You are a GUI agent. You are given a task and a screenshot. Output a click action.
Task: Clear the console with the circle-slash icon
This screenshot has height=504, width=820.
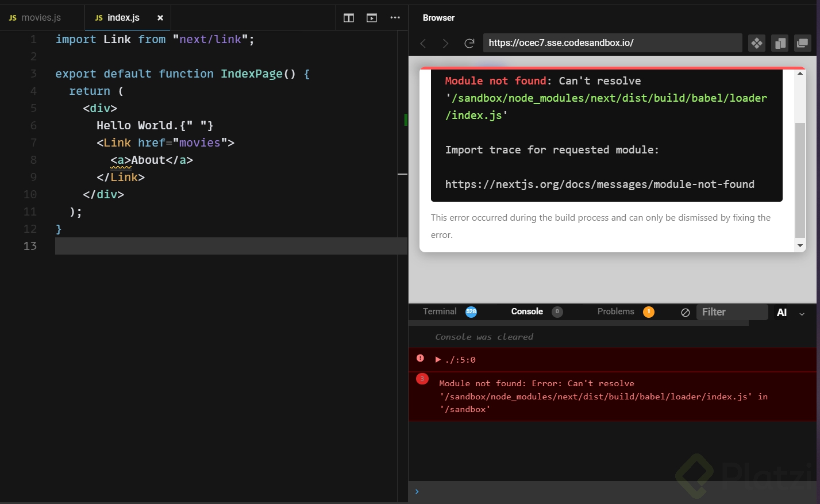685,313
